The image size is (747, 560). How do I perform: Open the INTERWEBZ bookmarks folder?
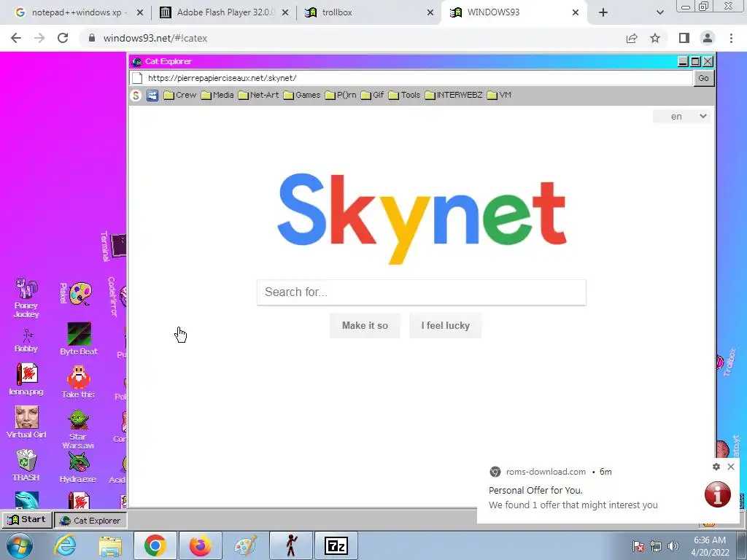pyautogui.click(x=454, y=96)
